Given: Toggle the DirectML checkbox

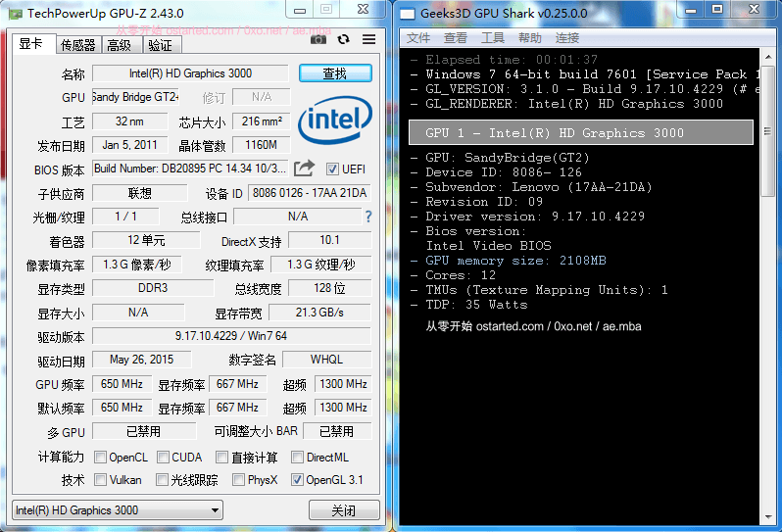Looking at the screenshot, I should pyautogui.click(x=297, y=458).
